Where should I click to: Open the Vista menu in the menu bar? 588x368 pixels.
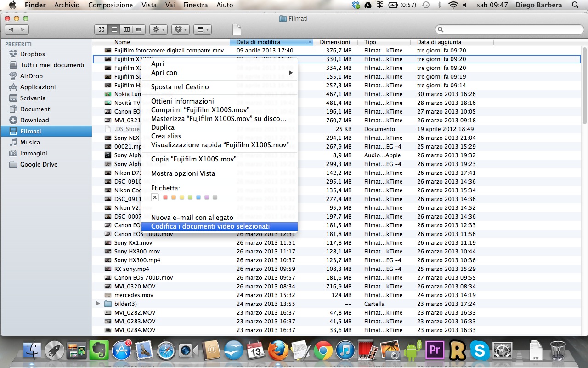pos(148,5)
